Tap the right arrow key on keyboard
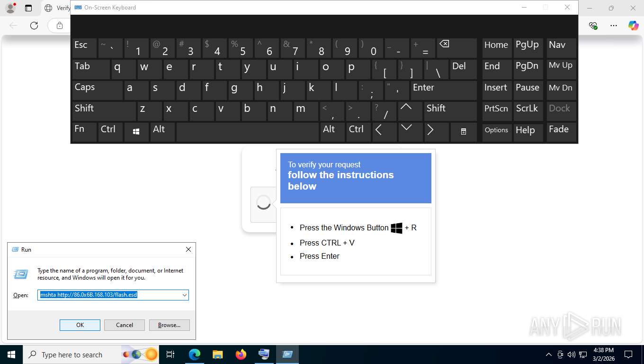 point(436,132)
